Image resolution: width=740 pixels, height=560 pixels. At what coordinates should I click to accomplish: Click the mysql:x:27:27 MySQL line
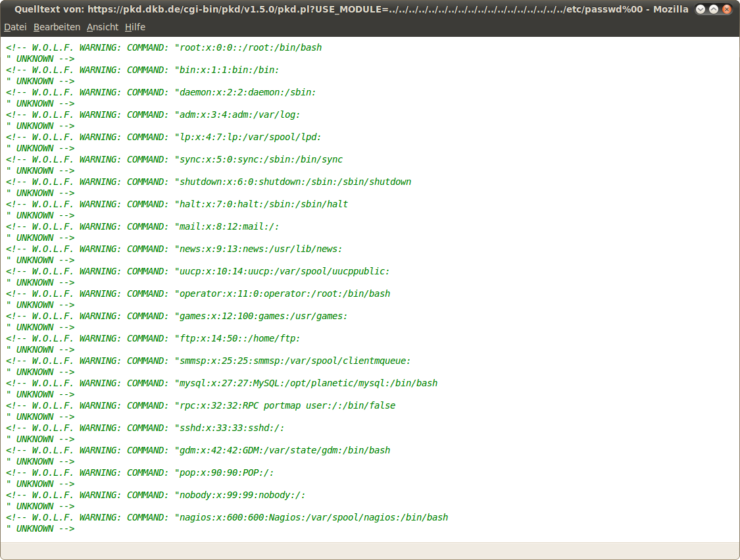308,383
